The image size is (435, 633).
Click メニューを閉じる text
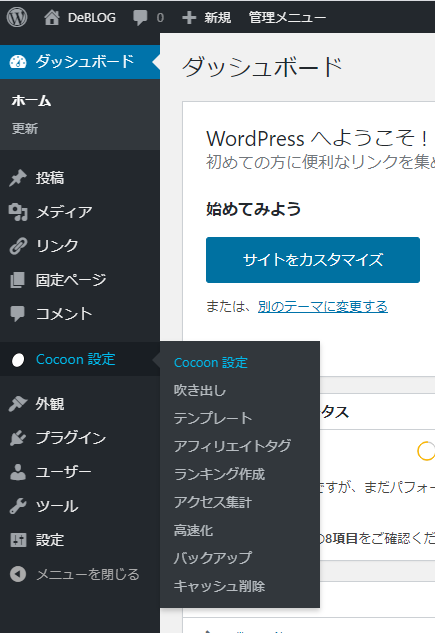(88, 574)
